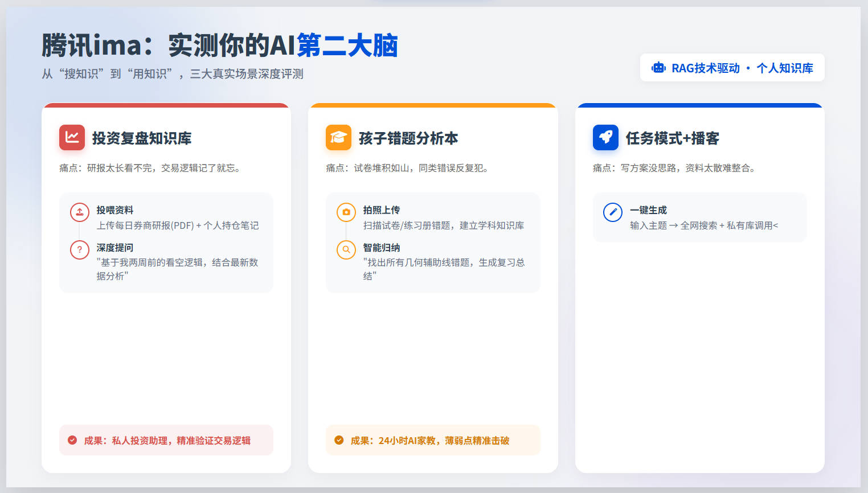Click the camera icon next to 拍照上传
The image size is (868, 493).
[346, 212]
